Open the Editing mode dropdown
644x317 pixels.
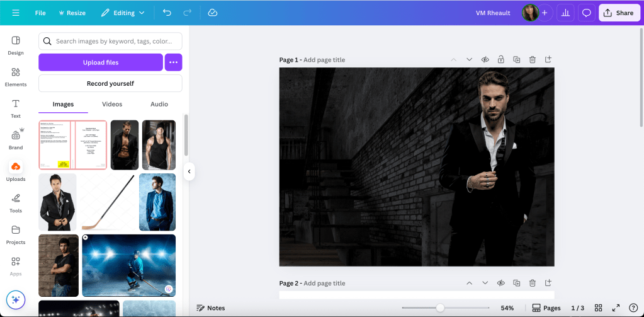(x=123, y=13)
